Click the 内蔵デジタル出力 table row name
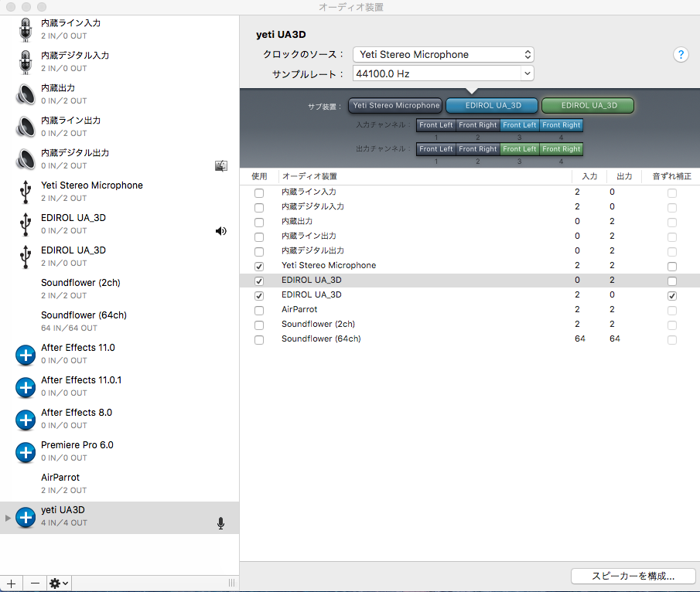Viewport: 700px width, 592px height. [312, 250]
